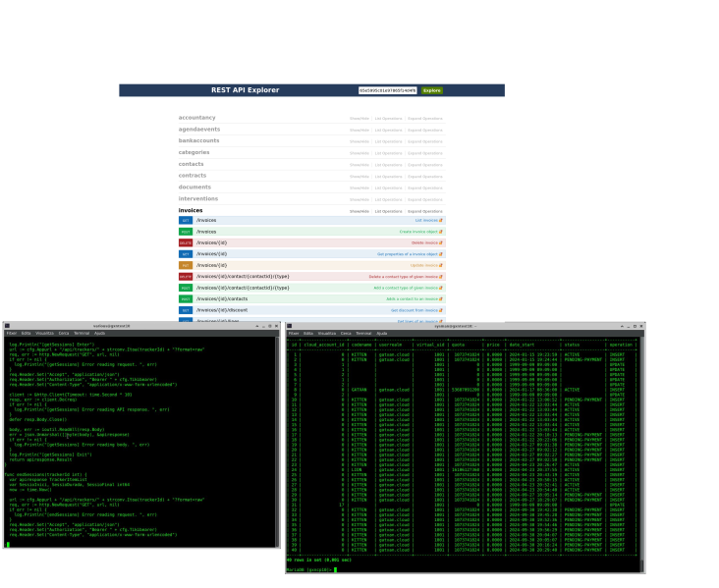The height and width of the screenshot is (588, 719).
Task: Open Edita menu in right terminal
Action: click(x=308, y=333)
